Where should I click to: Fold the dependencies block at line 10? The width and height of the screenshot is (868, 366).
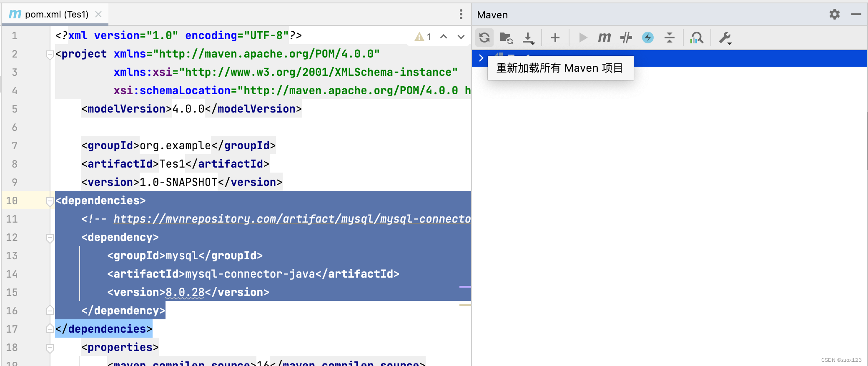click(50, 201)
